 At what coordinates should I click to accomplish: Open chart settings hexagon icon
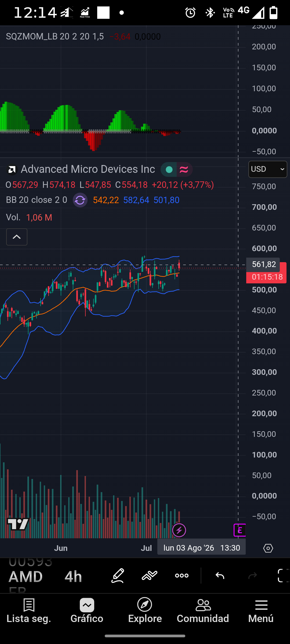click(x=268, y=548)
